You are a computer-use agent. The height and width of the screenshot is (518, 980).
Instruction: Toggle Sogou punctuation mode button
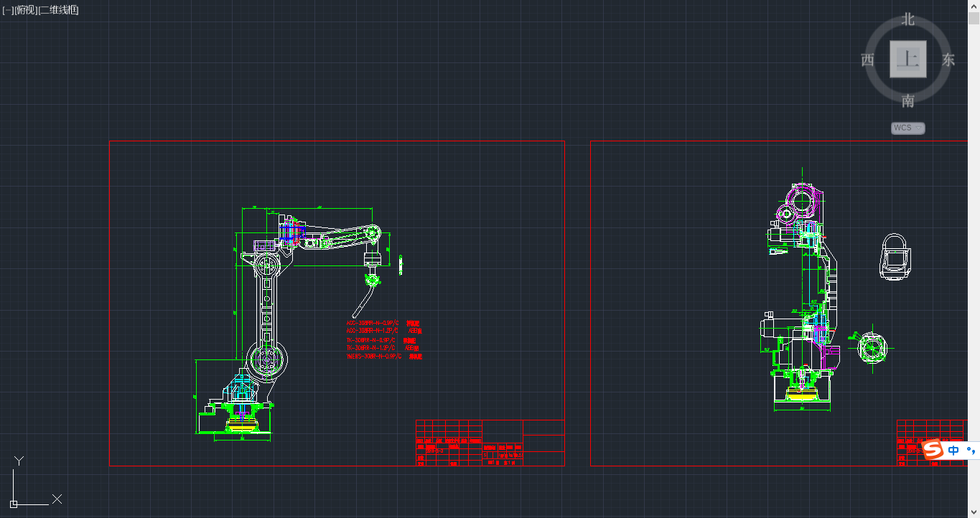pos(971,451)
